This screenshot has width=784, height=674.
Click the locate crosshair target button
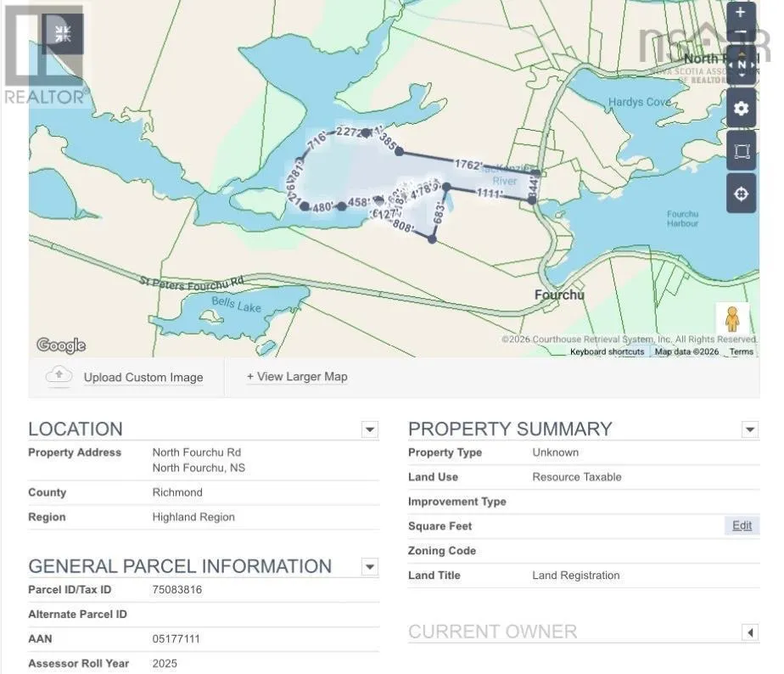741,194
